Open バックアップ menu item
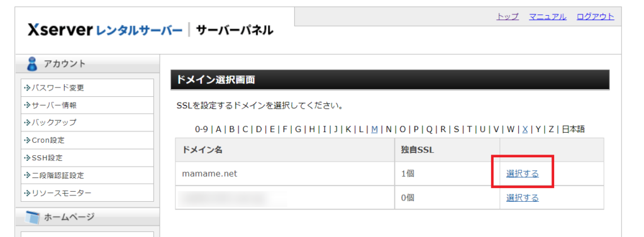The width and height of the screenshot is (644, 237). 87,123
